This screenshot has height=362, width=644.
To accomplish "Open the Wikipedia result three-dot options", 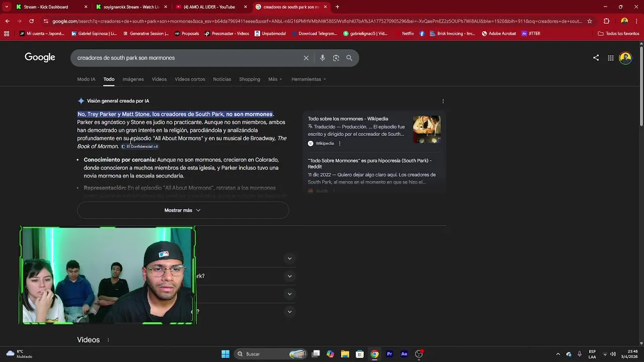I will click(x=340, y=143).
